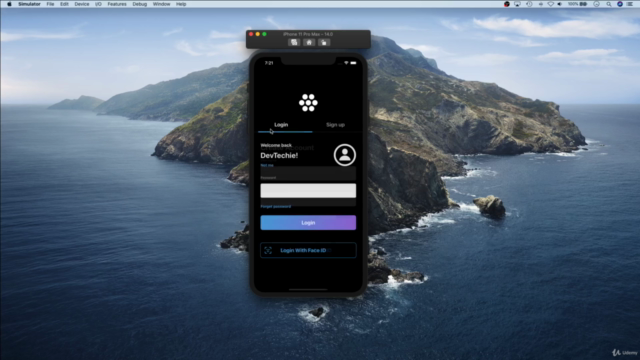Click the Siri icon in menu bar

tap(620, 4)
